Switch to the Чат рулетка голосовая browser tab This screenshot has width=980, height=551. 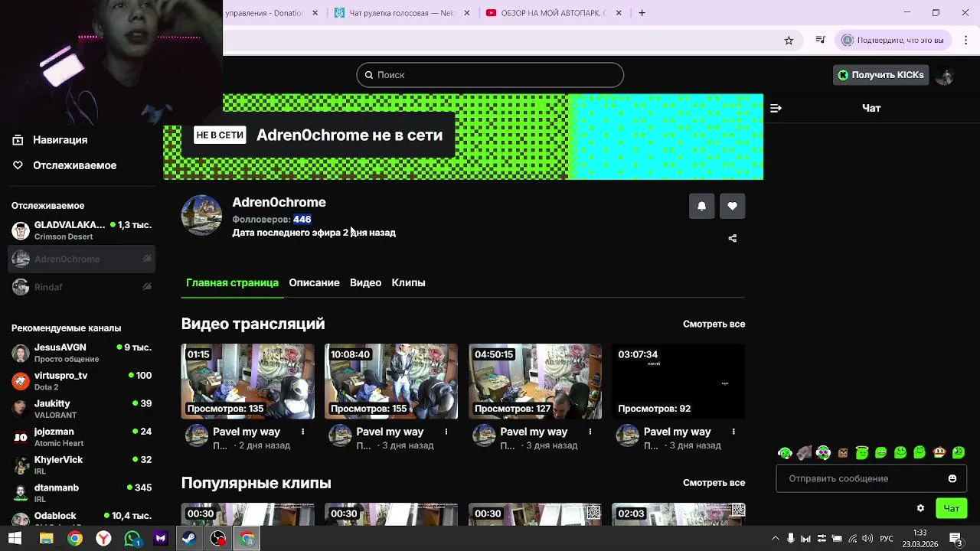click(x=401, y=13)
